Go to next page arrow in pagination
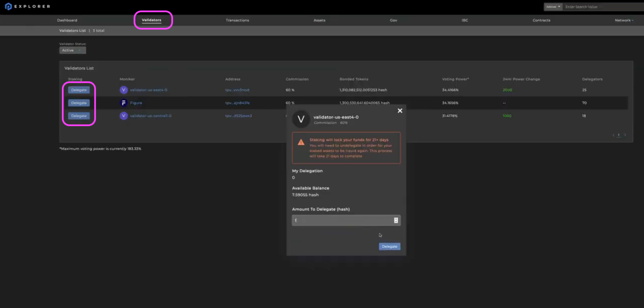The width and height of the screenshot is (644, 308). click(x=625, y=135)
